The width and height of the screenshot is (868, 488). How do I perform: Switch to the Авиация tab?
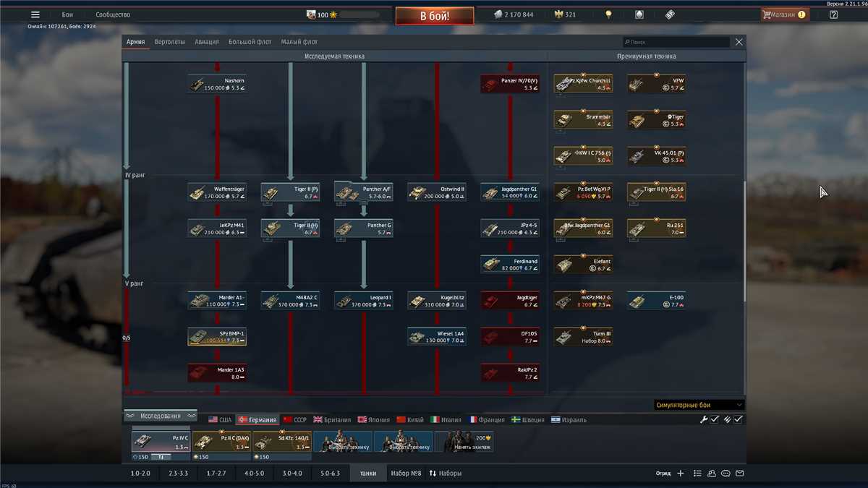pyautogui.click(x=207, y=42)
